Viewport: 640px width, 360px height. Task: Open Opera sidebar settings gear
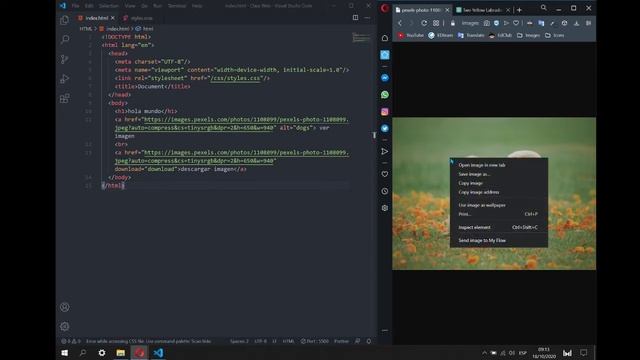(x=384, y=208)
